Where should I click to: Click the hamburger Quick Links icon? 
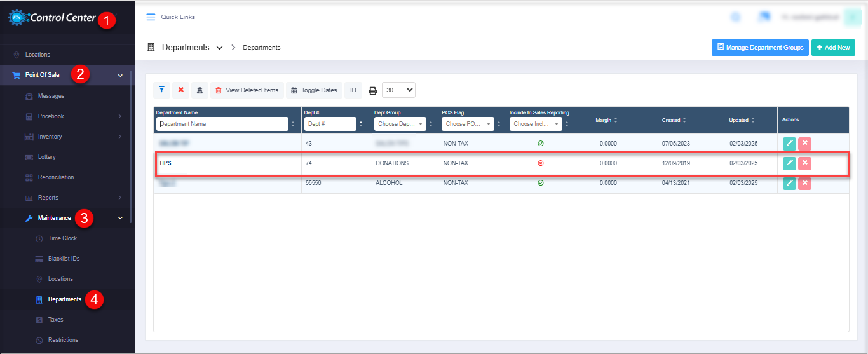coord(151,17)
